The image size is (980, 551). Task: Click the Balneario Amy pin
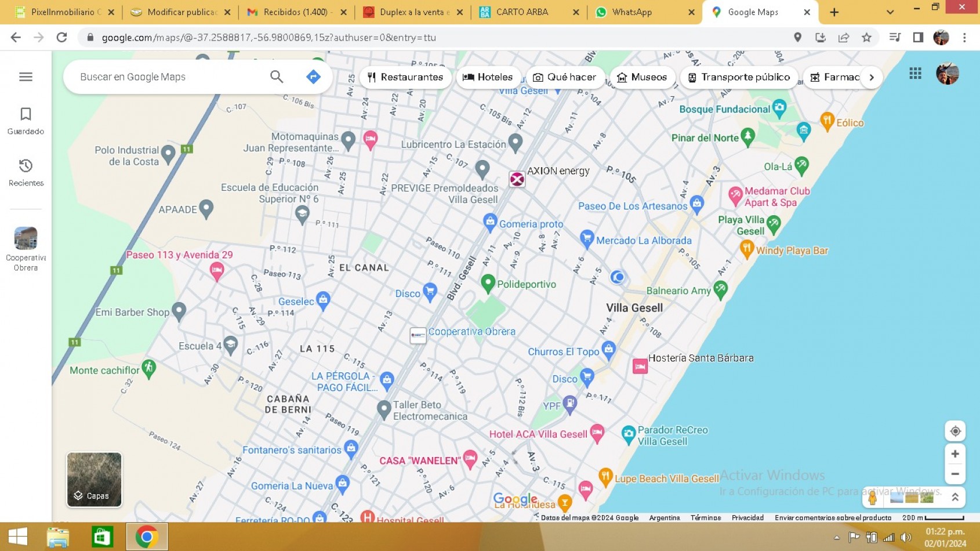(720, 289)
